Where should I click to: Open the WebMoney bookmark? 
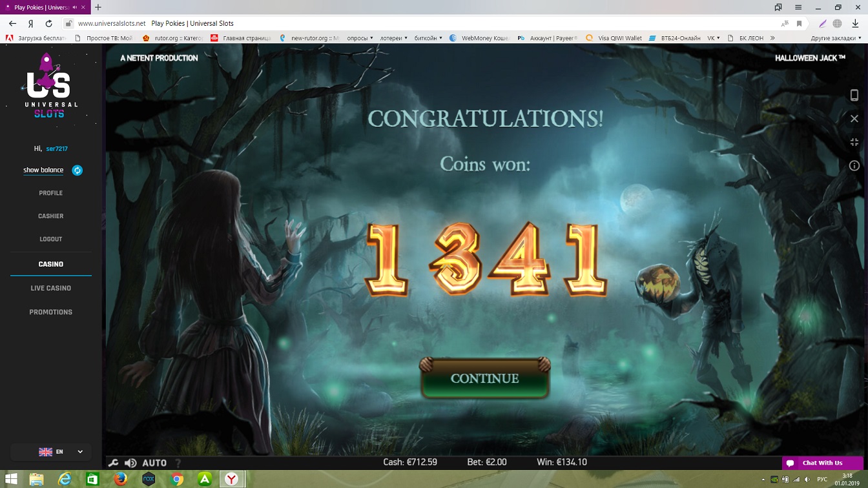click(x=479, y=38)
